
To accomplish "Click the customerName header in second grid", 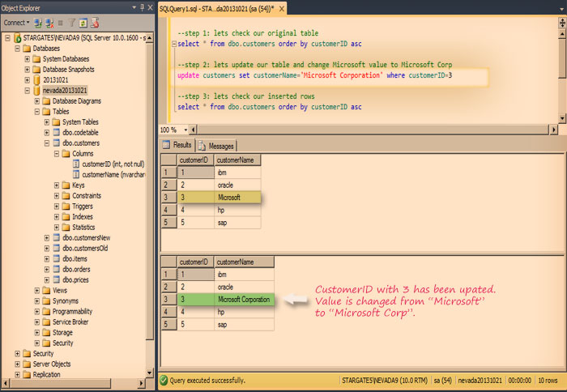I will 235,262.
